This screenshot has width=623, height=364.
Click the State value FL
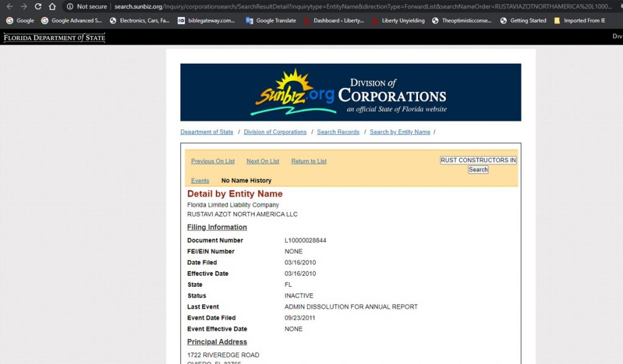(x=288, y=284)
